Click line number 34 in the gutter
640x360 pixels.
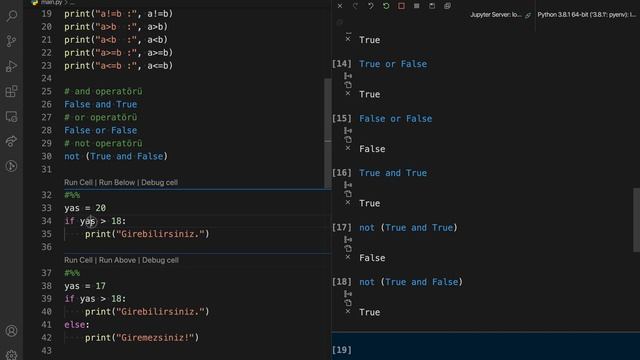[47, 221]
